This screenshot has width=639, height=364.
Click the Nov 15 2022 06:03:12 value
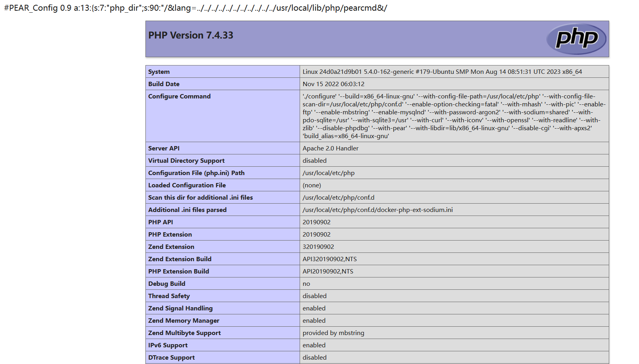[333, 84]
